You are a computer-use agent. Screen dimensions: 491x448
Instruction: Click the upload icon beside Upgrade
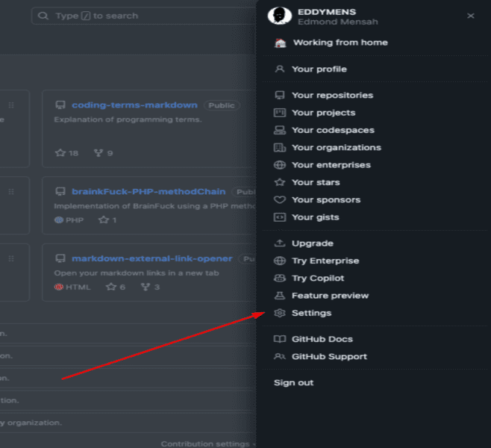pos(280,243)
